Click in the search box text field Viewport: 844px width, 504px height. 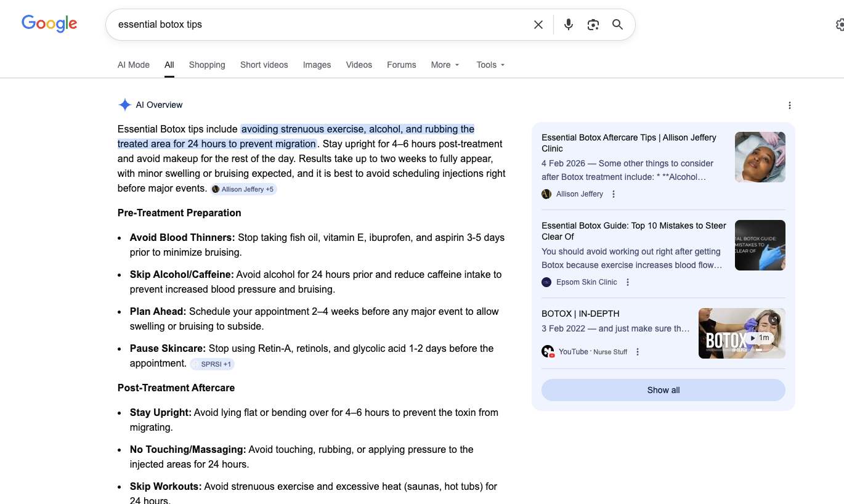(x=320, y=25)
